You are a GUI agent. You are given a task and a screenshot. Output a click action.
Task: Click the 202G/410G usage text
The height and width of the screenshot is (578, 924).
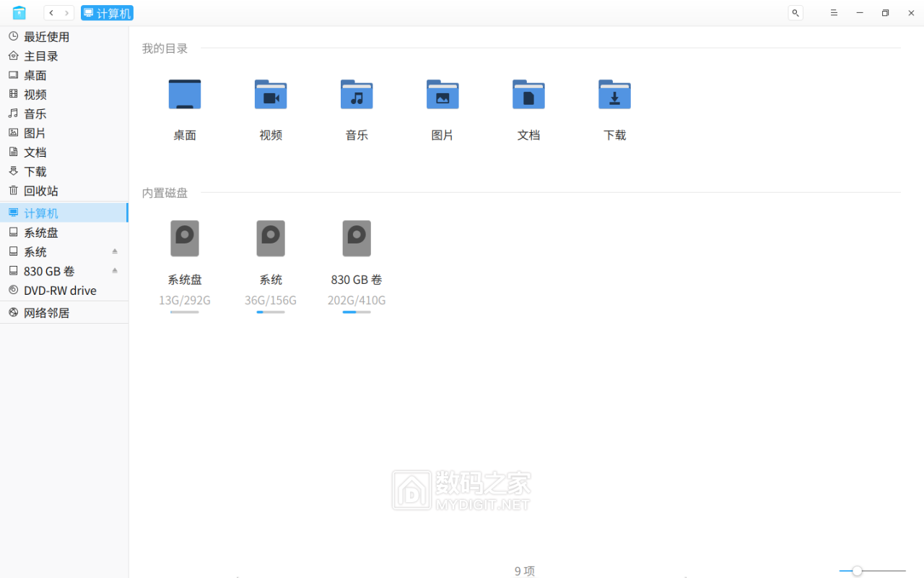tap(357, 300)
